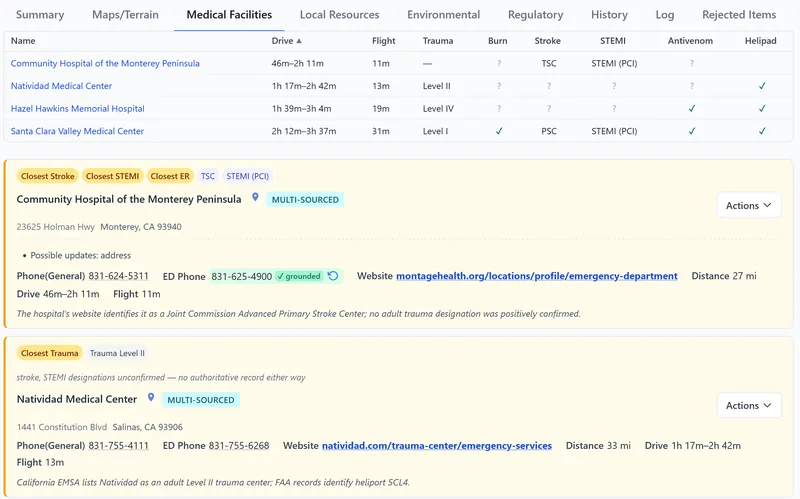800x499 pixels.
Task: Click the Burn column header
Action: (497, 41)
